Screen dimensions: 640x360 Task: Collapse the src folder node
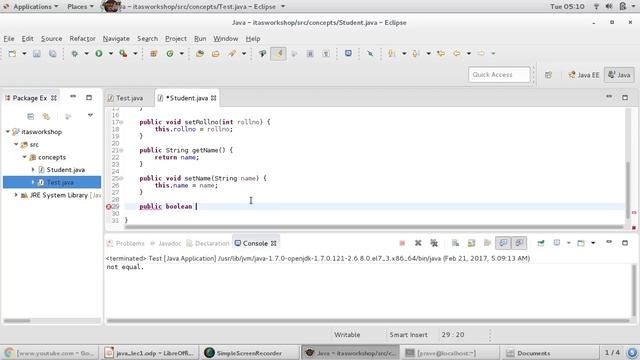pos(16,144)
